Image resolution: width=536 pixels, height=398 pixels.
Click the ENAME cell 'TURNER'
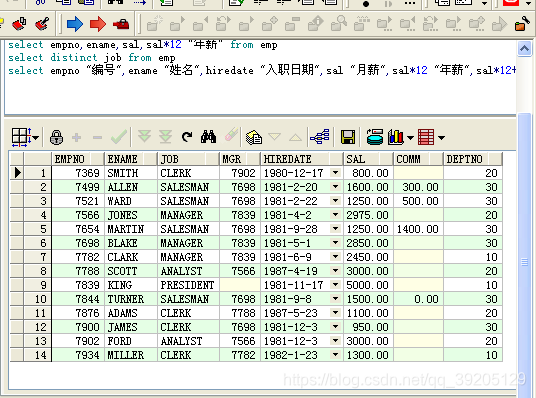pyautogui.click(x=131, y=299)
